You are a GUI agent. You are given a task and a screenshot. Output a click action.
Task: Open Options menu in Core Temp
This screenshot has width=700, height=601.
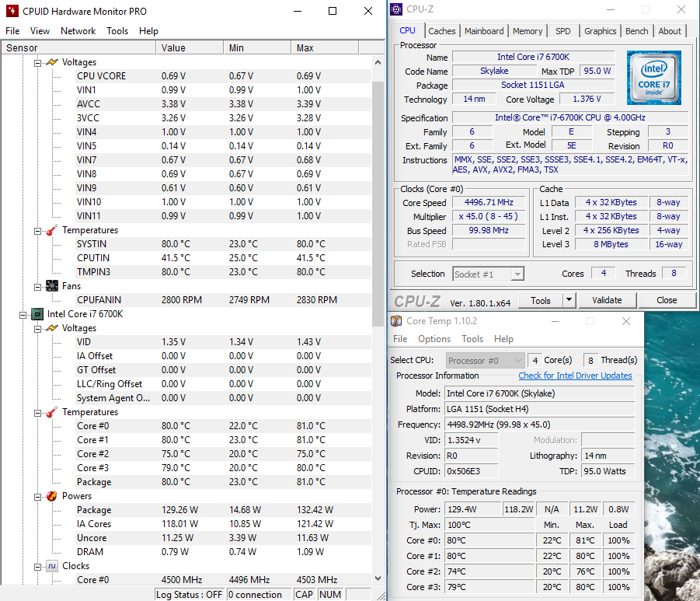[x=434, y=339]
